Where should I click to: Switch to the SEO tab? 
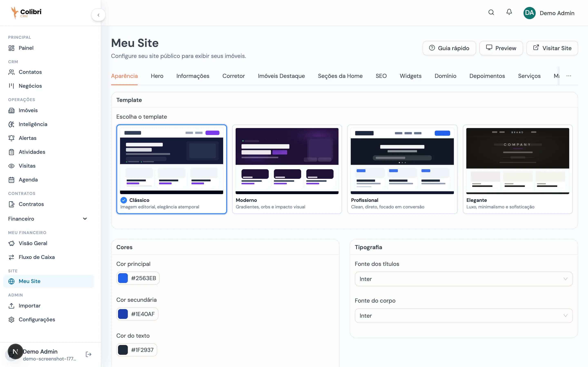[x=381, y=76]
